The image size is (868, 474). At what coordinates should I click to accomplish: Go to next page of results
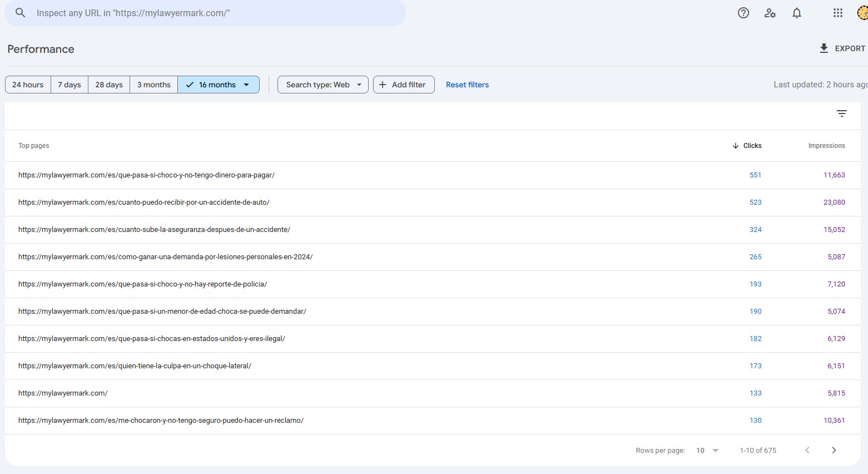click(x=834, y=450)
